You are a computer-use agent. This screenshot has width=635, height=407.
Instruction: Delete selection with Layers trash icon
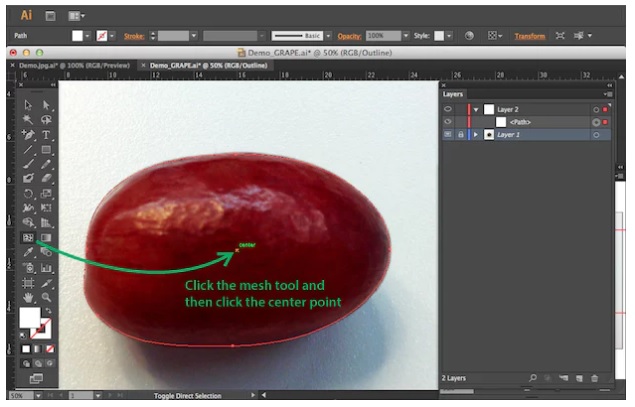point(595,378)
